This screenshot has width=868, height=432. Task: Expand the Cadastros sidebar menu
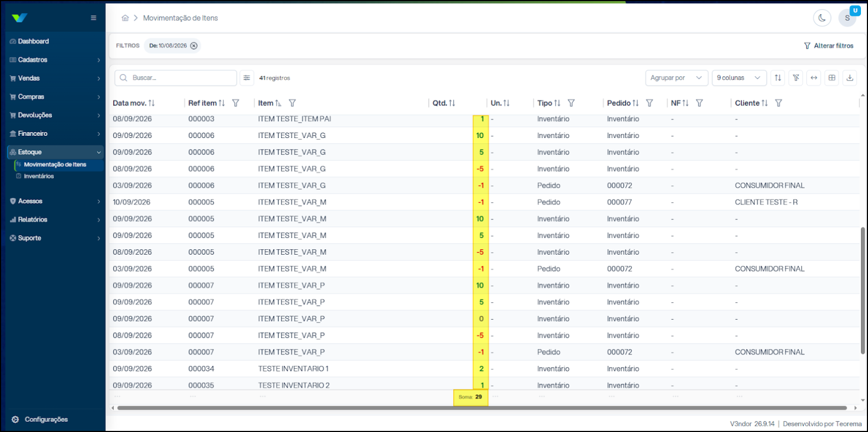coord(55,60)
